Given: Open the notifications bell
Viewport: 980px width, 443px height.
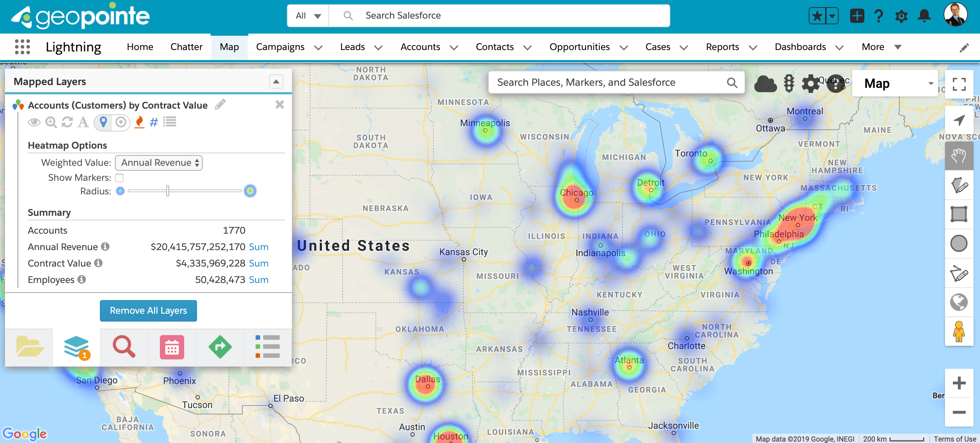Looking at the screenshot, I should [924, 16].
